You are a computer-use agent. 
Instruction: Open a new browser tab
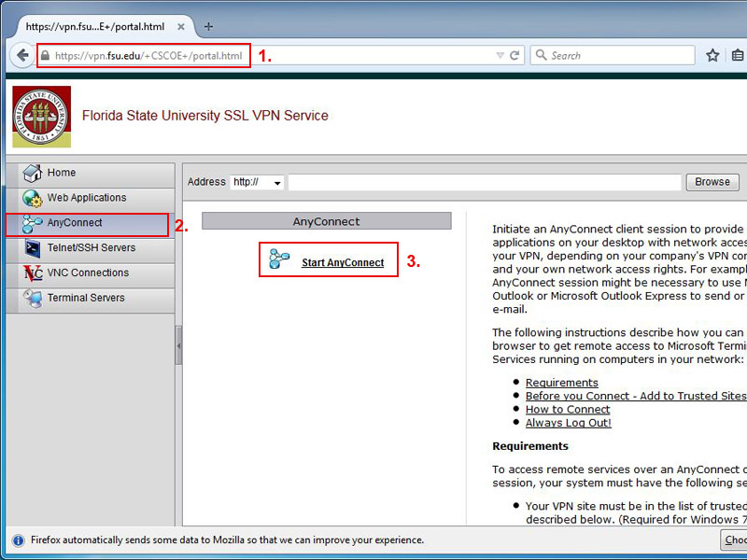pyautogui.click(x=208, y=26)
